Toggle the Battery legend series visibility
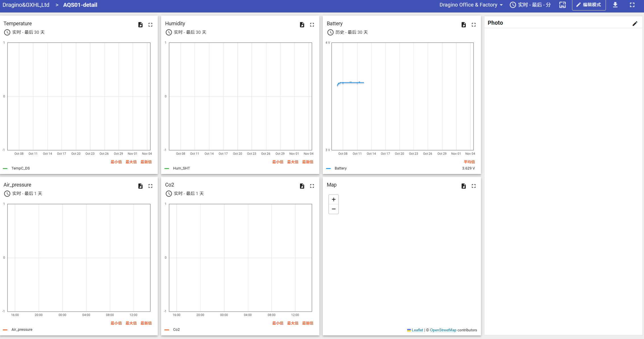 (340, 168)
